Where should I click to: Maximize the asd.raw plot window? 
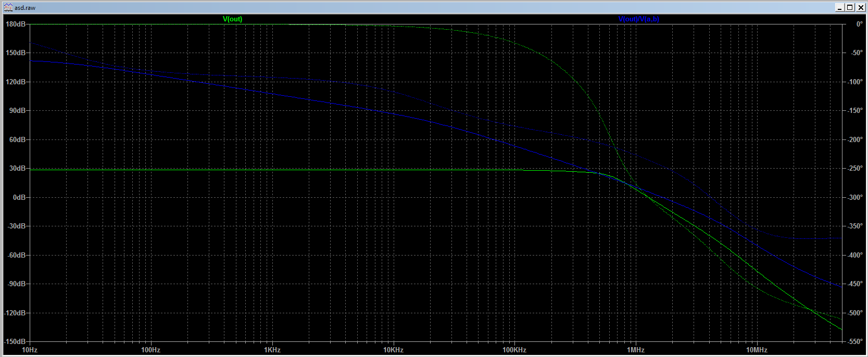[850, 7]
